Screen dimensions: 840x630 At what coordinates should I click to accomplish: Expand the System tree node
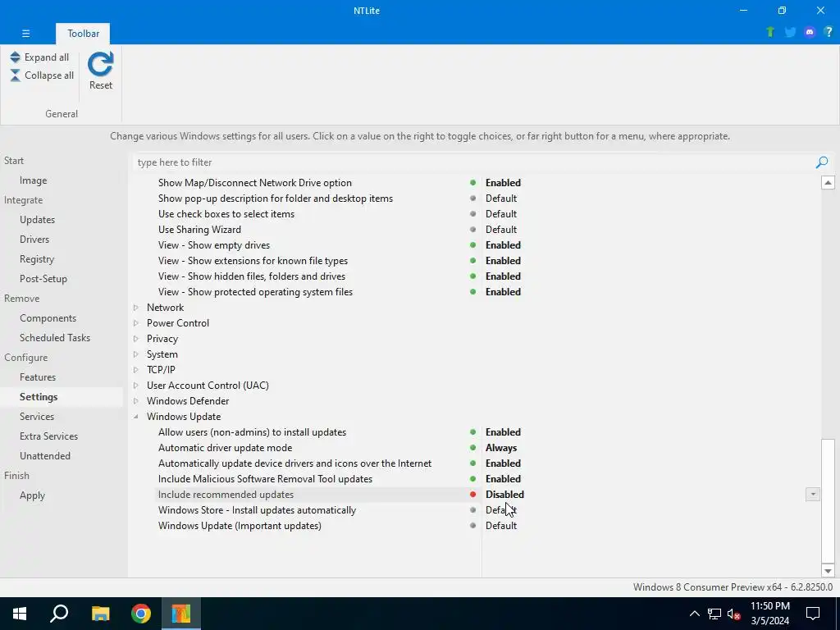point(136,354)
